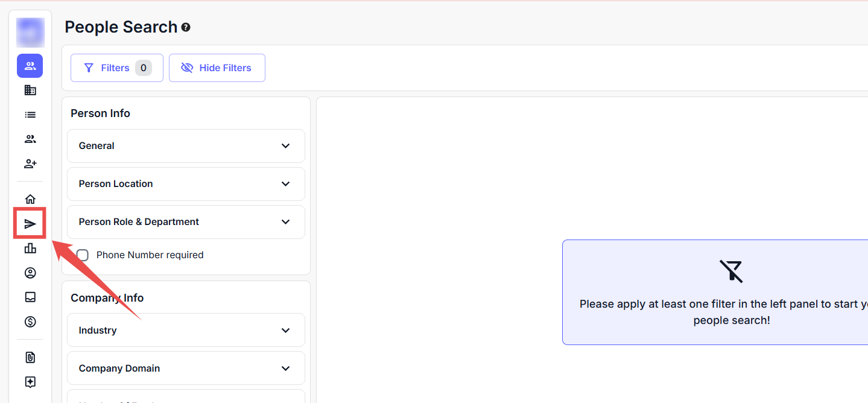The image size is (868, 403).
Task: Click the paperclip document sidebar icon
Action: tap(30, 357)
